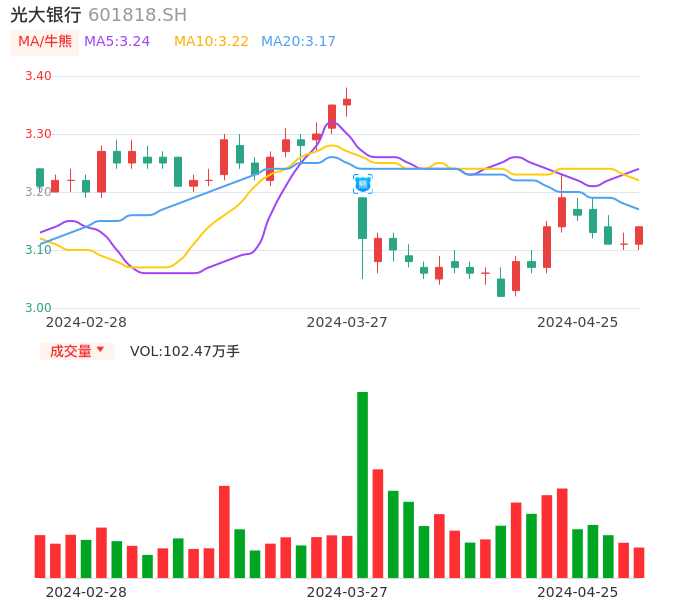
Task: Select the 2024-04-25 date under the volume chart
Action: (577, 592)
